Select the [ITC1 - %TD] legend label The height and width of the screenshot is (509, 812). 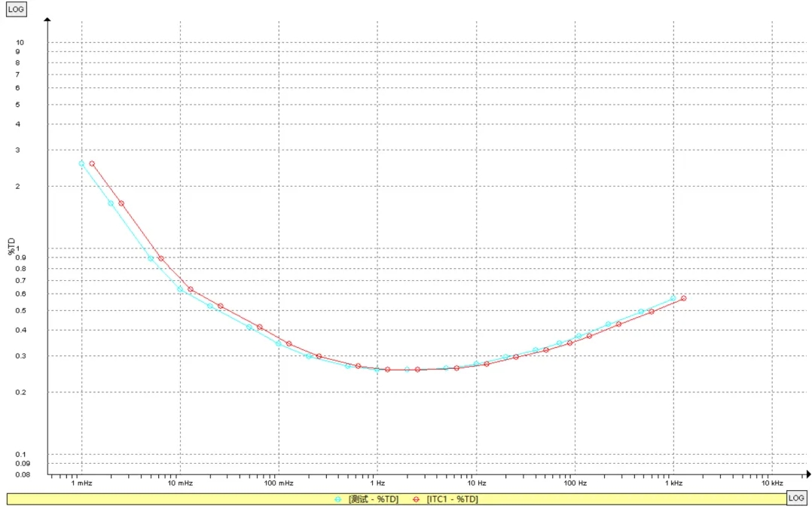[x=452, y=499]
